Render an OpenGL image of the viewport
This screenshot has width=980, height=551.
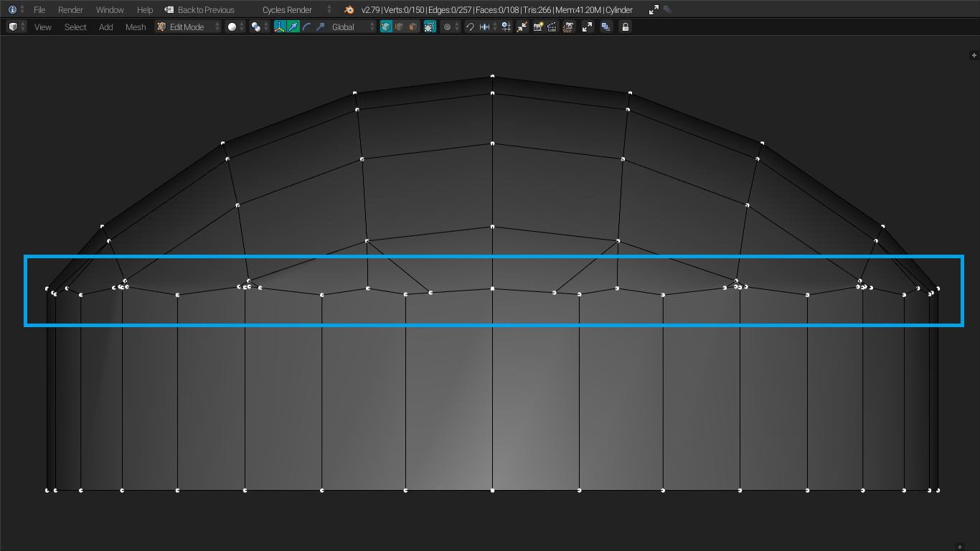pyautogui.click(x=538, y=27)
